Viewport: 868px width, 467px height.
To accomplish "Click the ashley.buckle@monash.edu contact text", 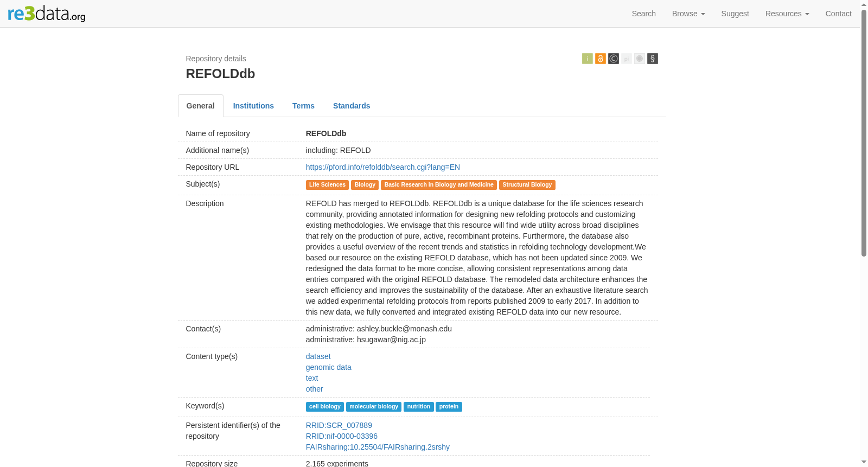I will 404,329.
